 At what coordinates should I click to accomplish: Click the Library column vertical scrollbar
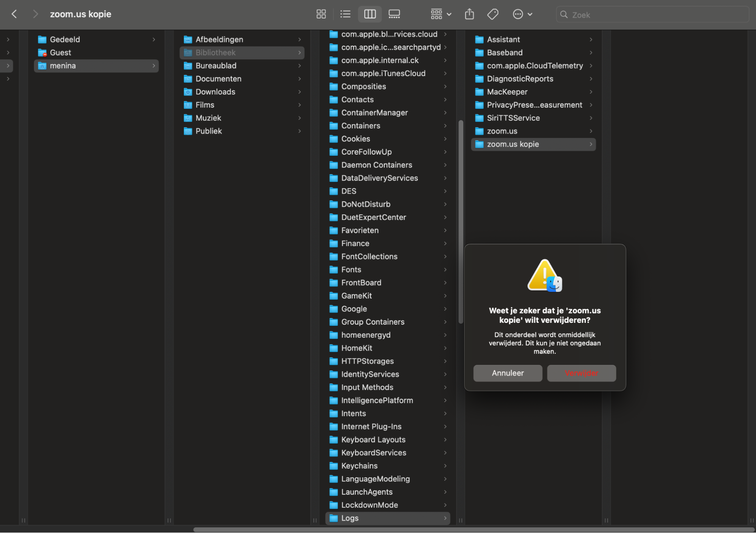(460, 221)
